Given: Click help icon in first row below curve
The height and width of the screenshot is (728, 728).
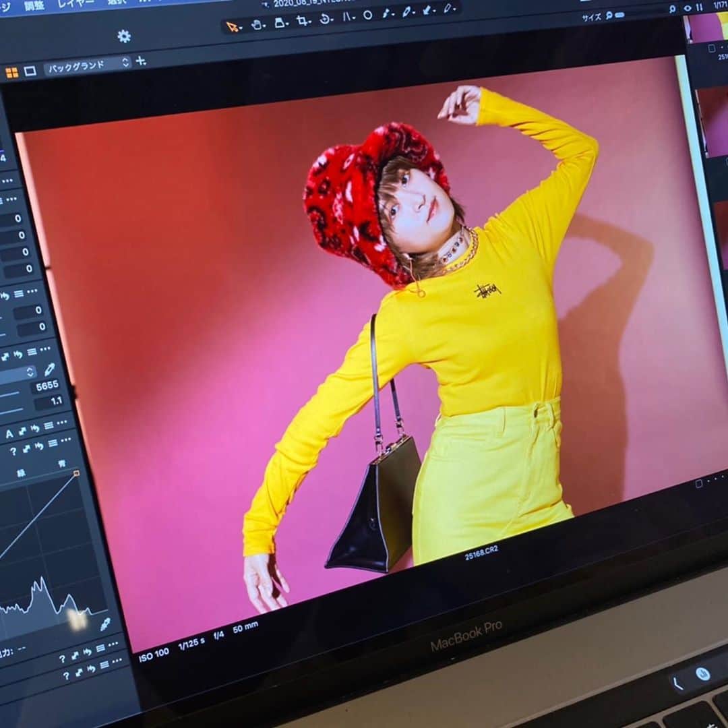Looking at the screenshot, I should point(62,659).
